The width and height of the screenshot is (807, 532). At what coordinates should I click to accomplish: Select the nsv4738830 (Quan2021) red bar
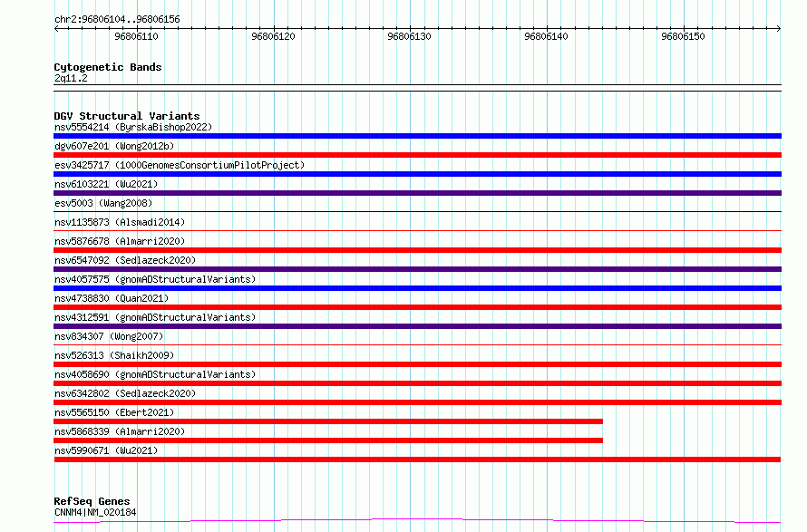pos(417,307)
